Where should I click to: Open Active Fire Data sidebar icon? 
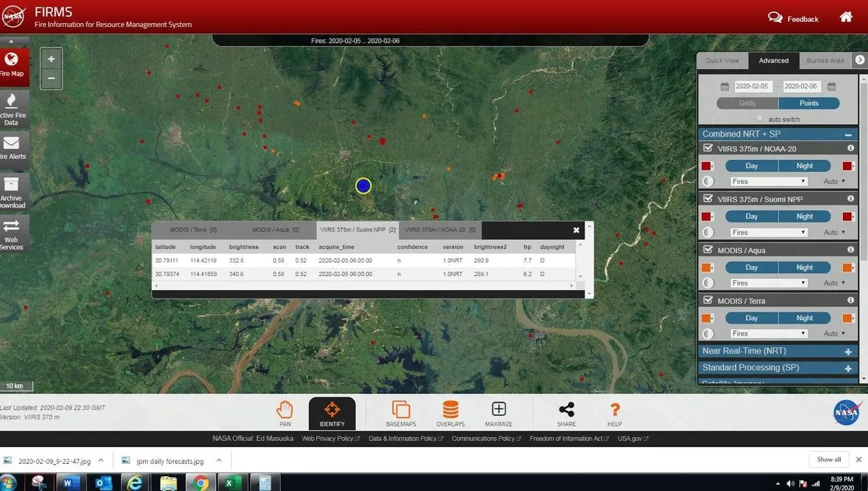pyautogui.click(x=12, y=109)
